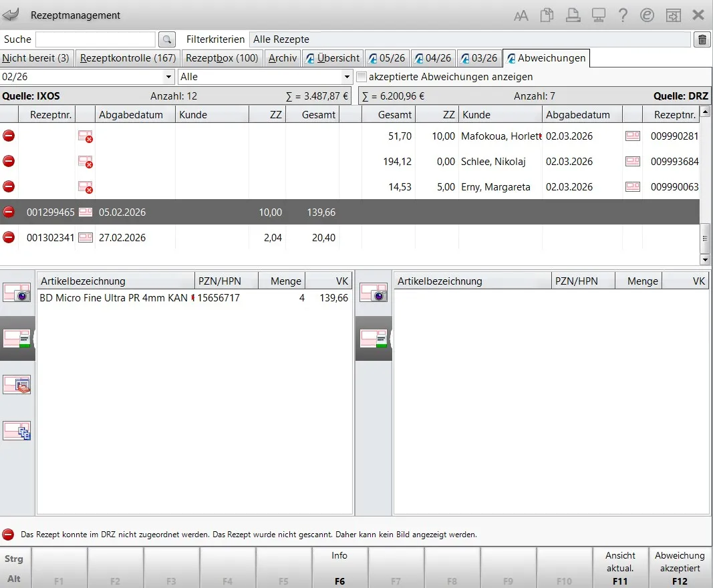The image size is (713, 588).
Task: Sort by DRZ Kunde column header
Action: pos(501,115)
